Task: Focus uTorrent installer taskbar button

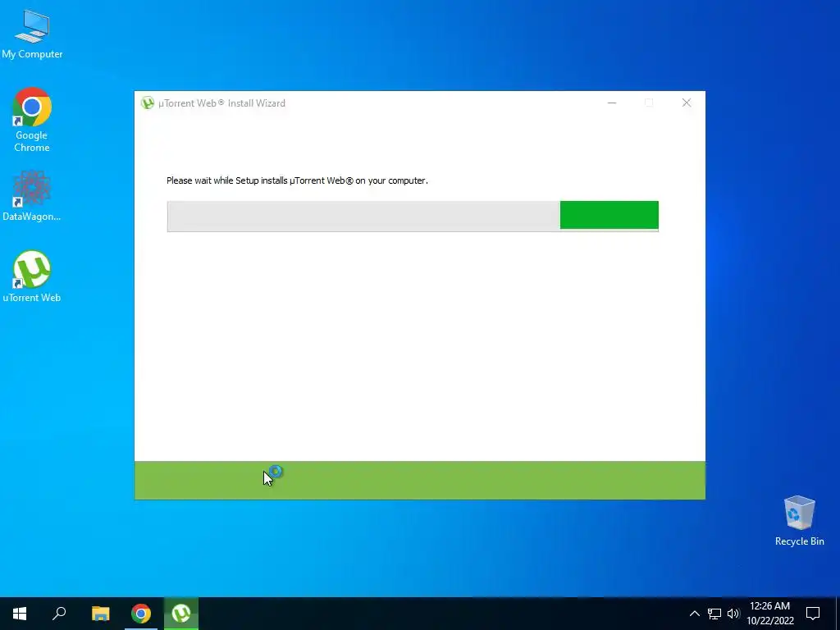Action: (x=181, y=614)
